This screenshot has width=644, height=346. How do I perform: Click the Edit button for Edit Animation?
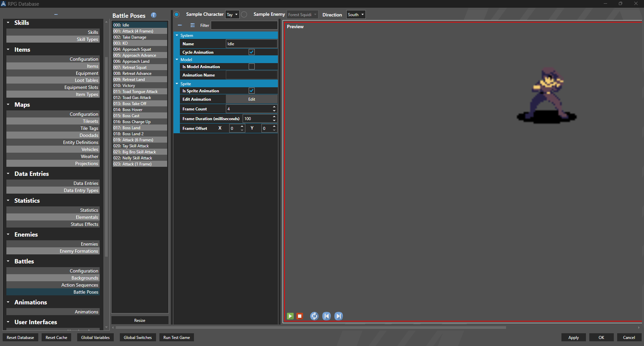tap(252, 99)
